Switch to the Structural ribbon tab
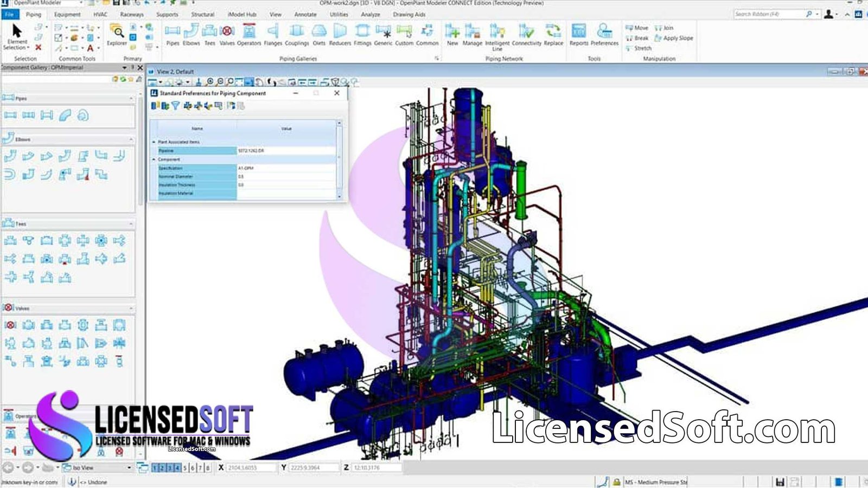868x488 pixels. (x=202, y=15)
